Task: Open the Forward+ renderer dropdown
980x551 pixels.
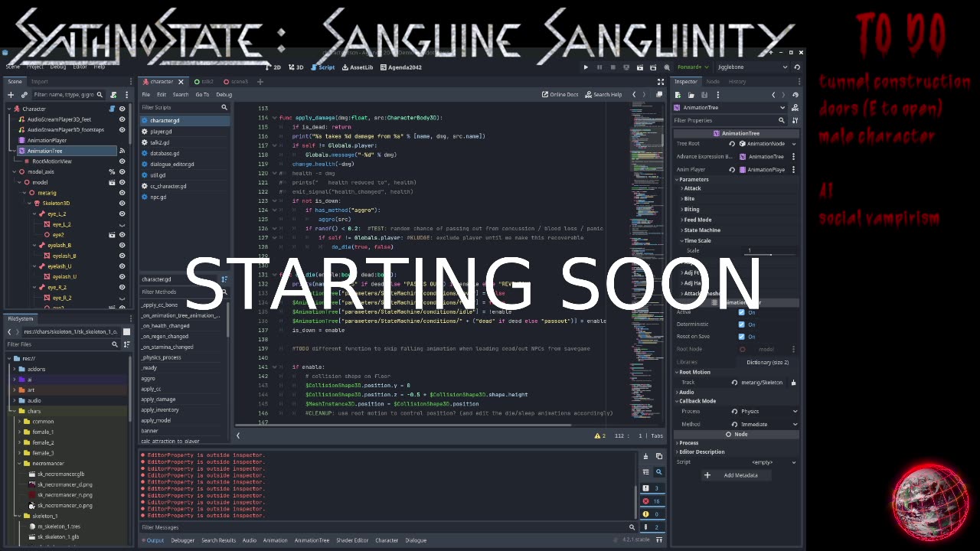Action: pos(692,67)
